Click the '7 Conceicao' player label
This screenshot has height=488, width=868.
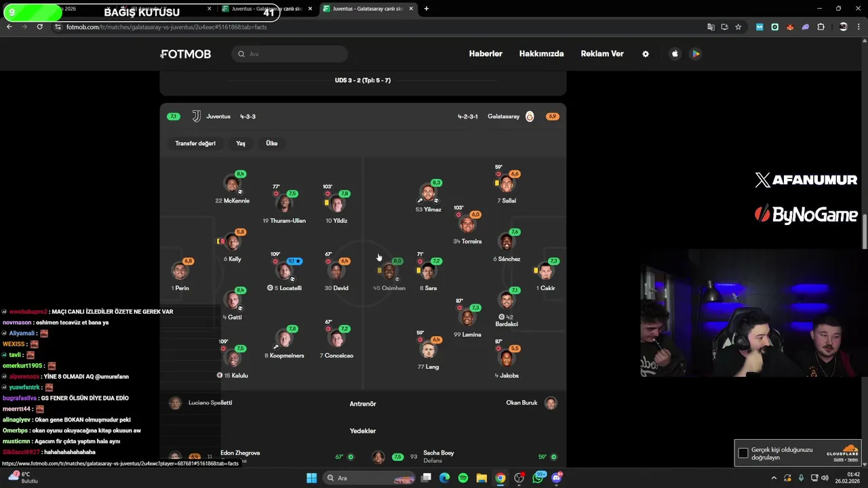(336, 356)
